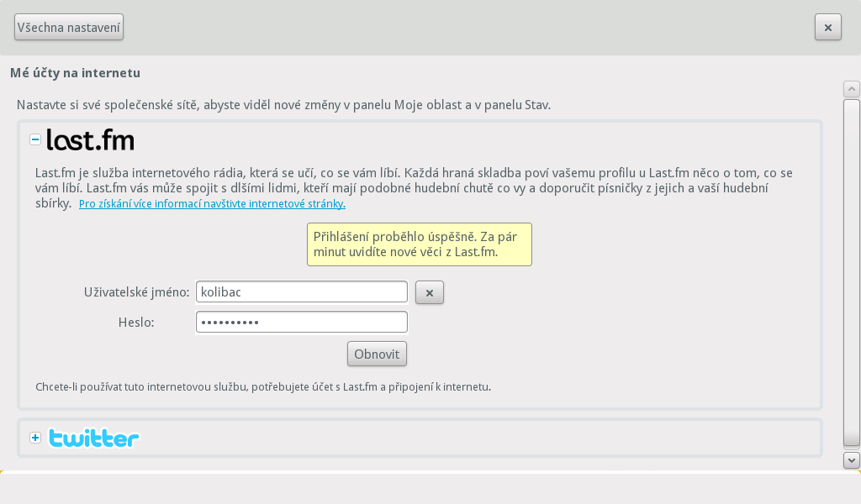The width and height of the screenshot is (861, 504).
Task: Click the vertical scrollbar thumb
Action: pos(851,273)
